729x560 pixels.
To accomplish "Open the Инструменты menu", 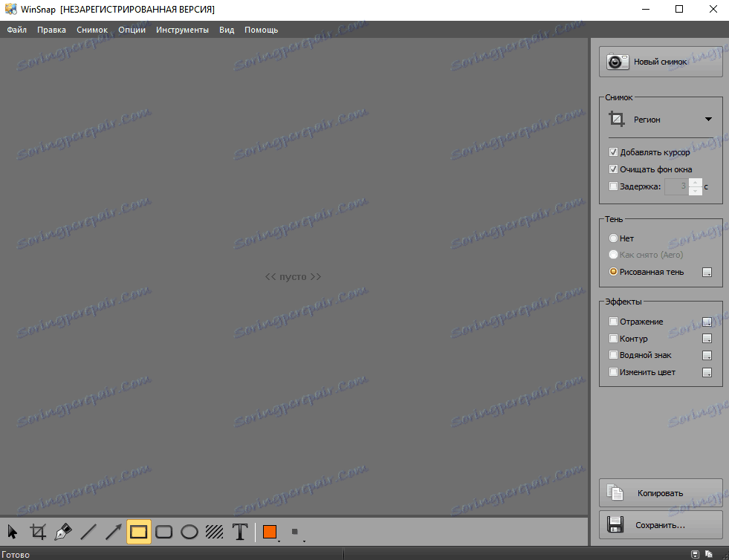I will [x=182, y=30].
